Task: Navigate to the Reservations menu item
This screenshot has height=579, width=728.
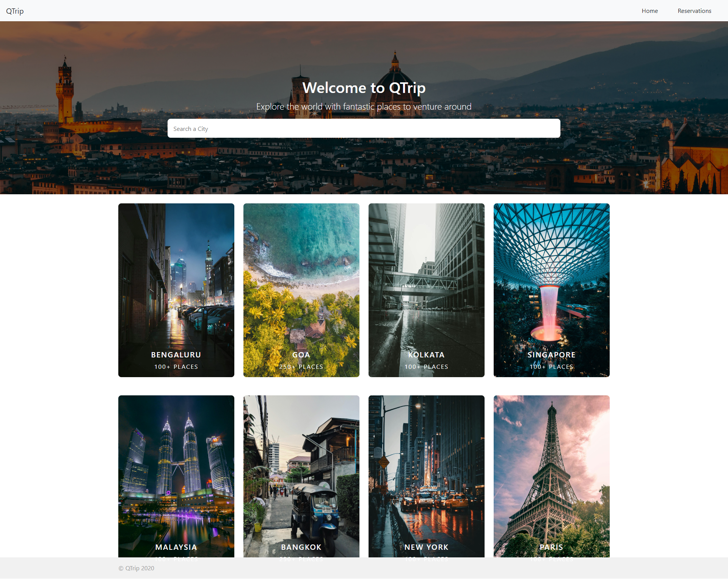Action: (x=695, y=10)
